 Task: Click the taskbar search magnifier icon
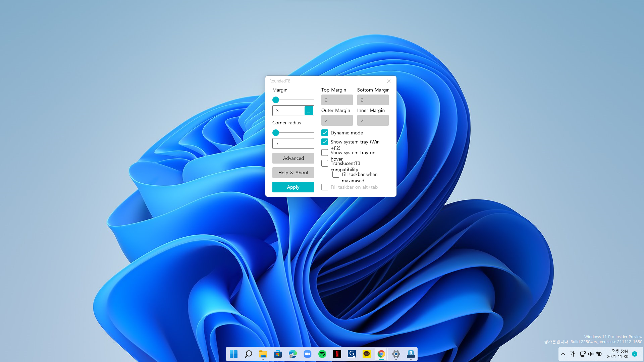click(248, 354)
